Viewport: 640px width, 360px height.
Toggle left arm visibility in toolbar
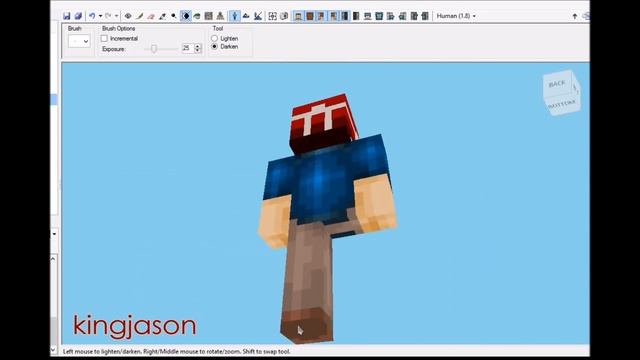[322, 16]
